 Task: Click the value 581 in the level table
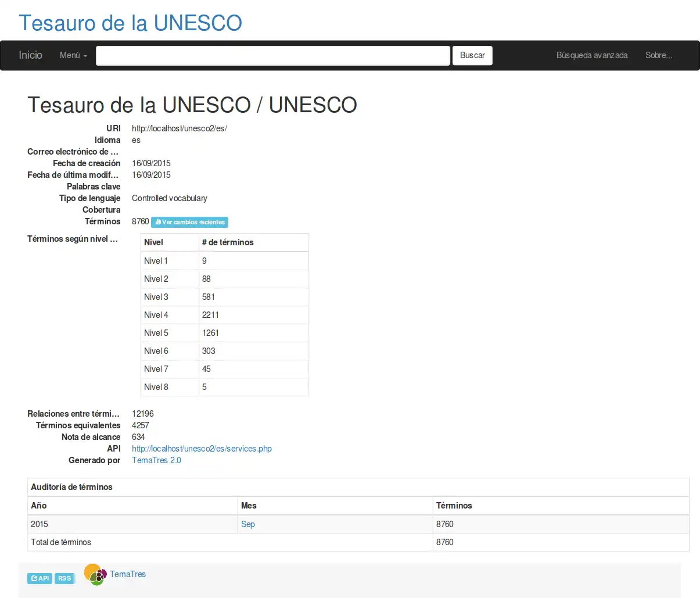[209, 297]
